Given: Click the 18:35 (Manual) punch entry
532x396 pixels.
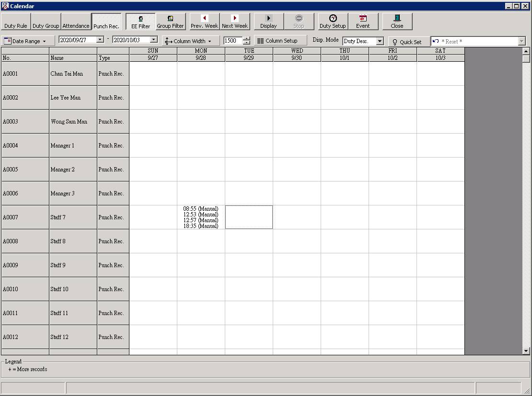Looking at the screenshot, I should pos(200,226).
